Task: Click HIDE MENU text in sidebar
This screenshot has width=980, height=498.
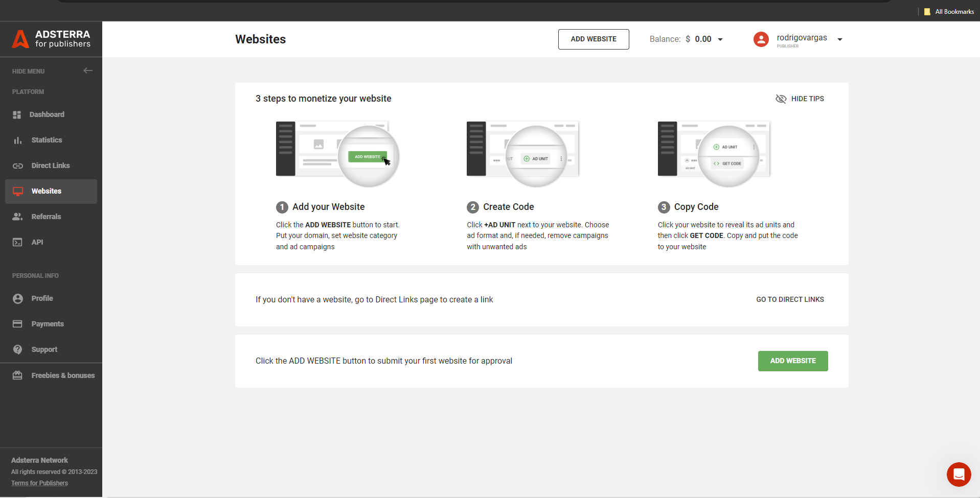Action: [28, 72]
